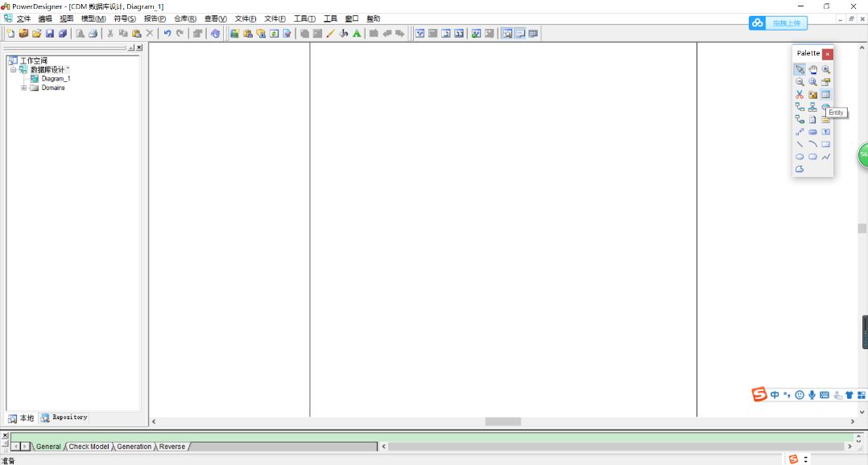Viewport: 868px width, 465px height.
Task: Select the Zoom Out tool in Palette
Action: pos(800,82)
